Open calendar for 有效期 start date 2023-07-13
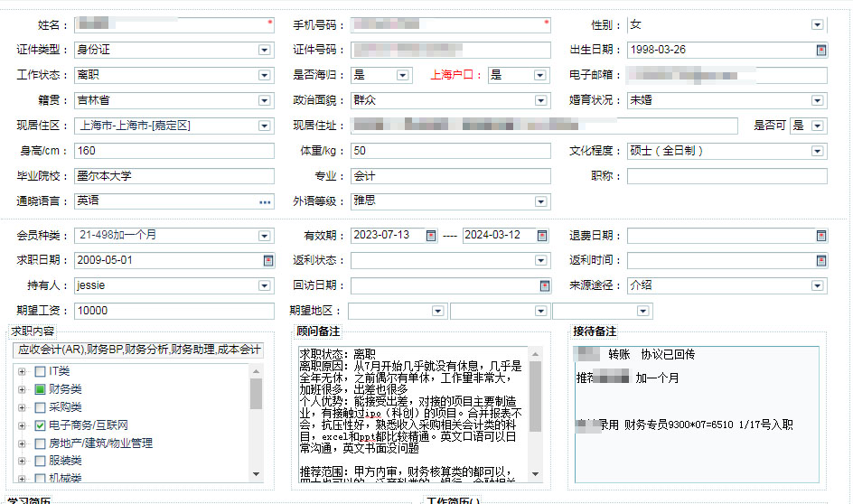 coord(431,236)
